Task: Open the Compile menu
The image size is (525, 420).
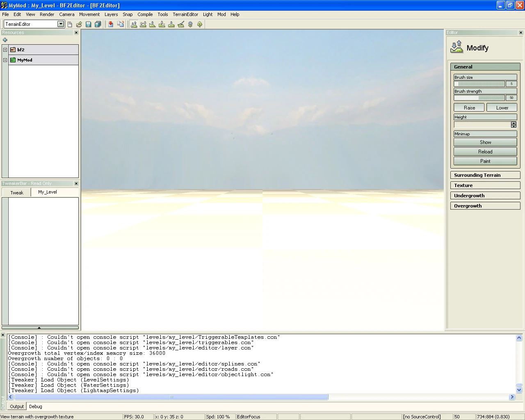Action: pyautogui.click(x=145, y=14)
